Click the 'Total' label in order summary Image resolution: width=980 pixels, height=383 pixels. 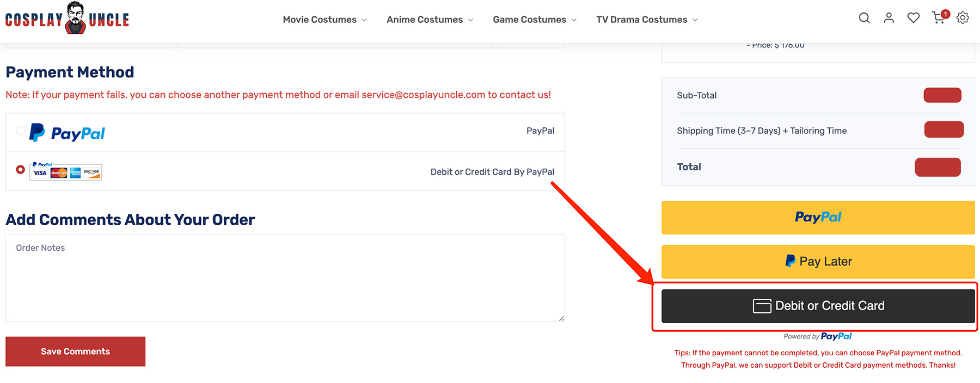click(x=689, y=167)
